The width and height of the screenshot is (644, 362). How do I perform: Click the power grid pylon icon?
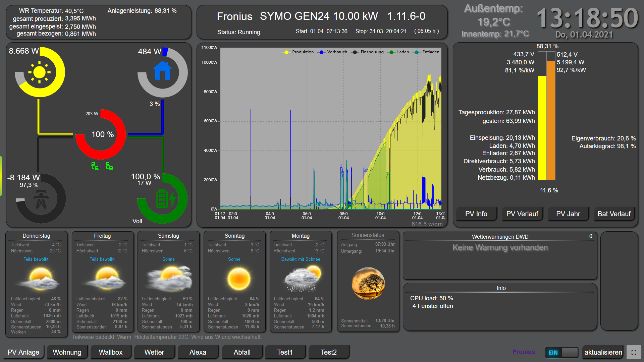point(41,199)
